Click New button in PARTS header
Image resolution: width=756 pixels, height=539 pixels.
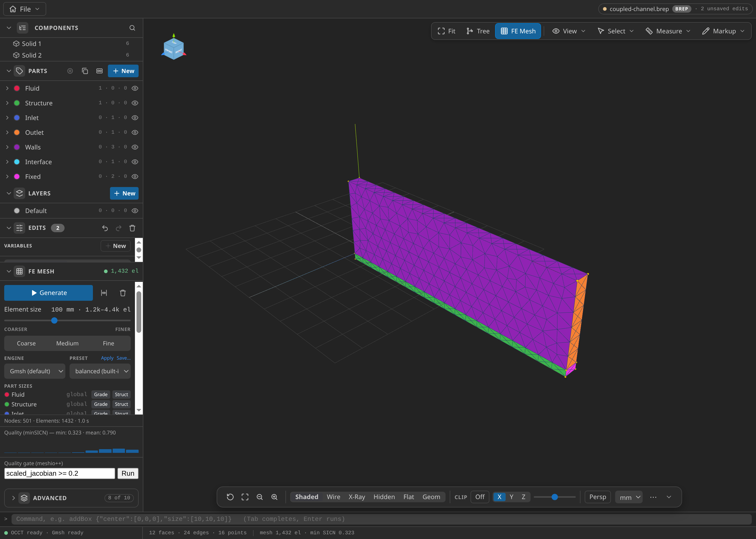click(x=123, y=71)
